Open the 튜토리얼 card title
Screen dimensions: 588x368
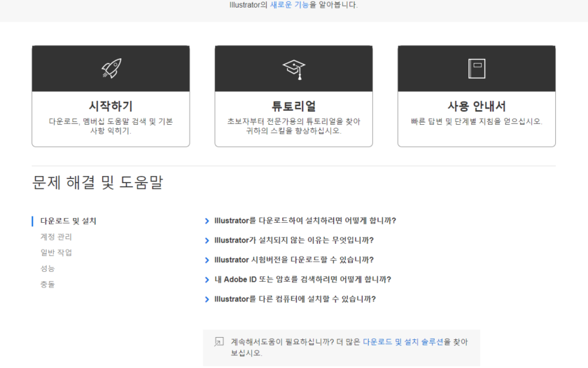(x=293, y=107)
